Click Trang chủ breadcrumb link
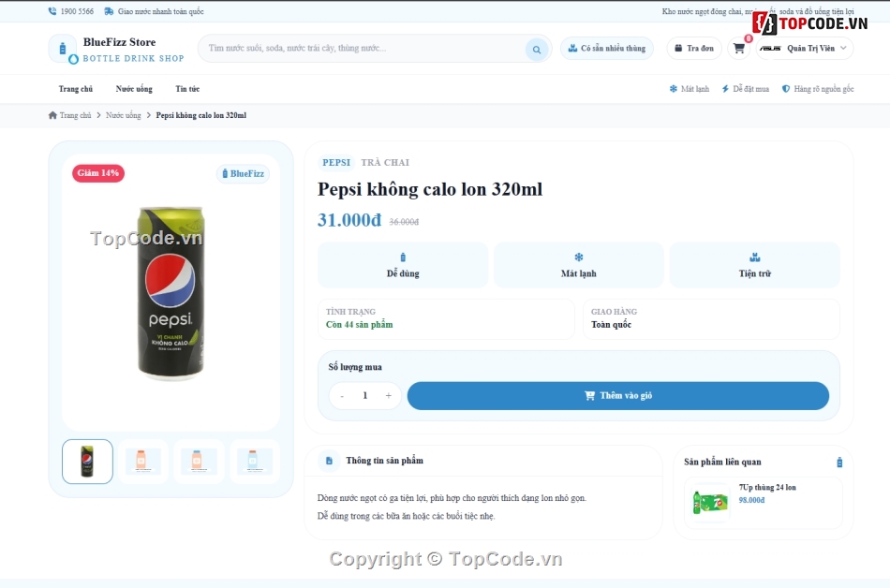Screen dimensions: 890x588 click(76, 115)
